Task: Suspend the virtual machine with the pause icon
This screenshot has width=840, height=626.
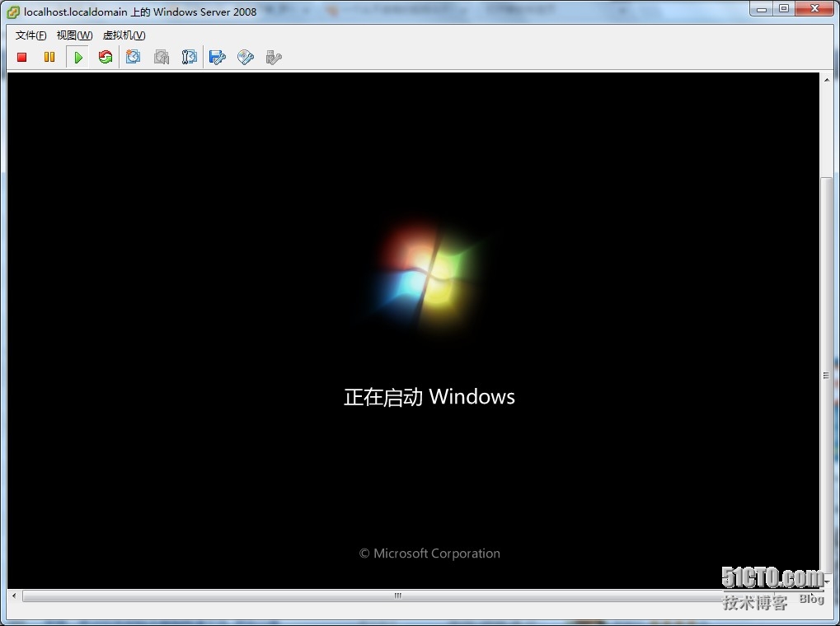Action: (49, 57)
